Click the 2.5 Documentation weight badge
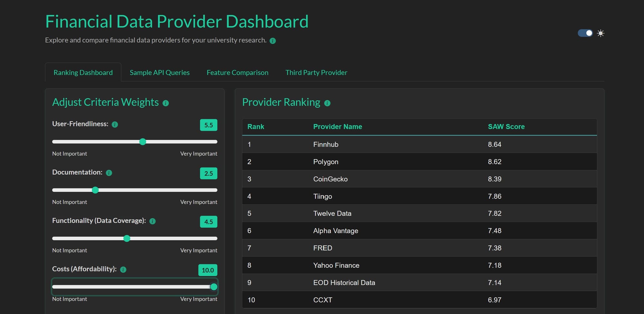Screen dimensions: 644x314 point(208,173)
